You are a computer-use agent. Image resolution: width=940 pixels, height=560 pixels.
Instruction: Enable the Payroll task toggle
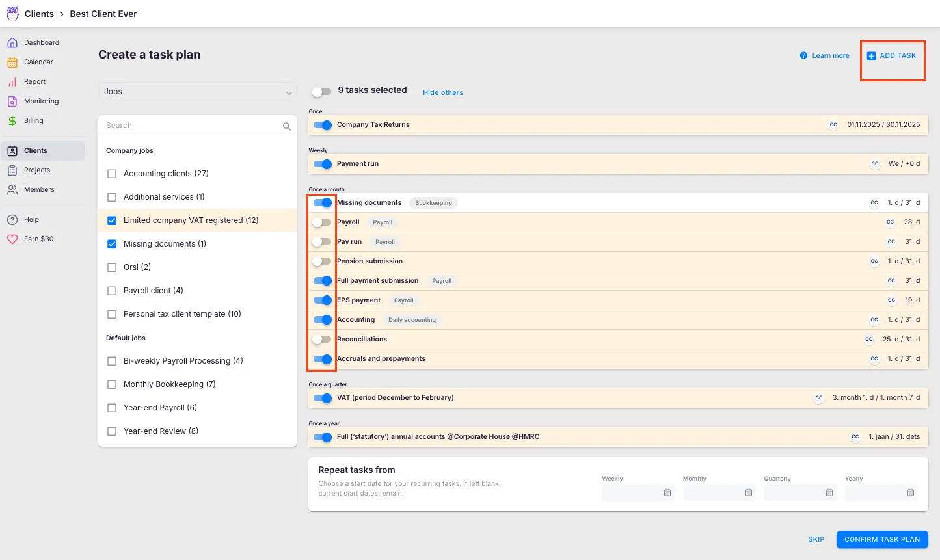321,222
